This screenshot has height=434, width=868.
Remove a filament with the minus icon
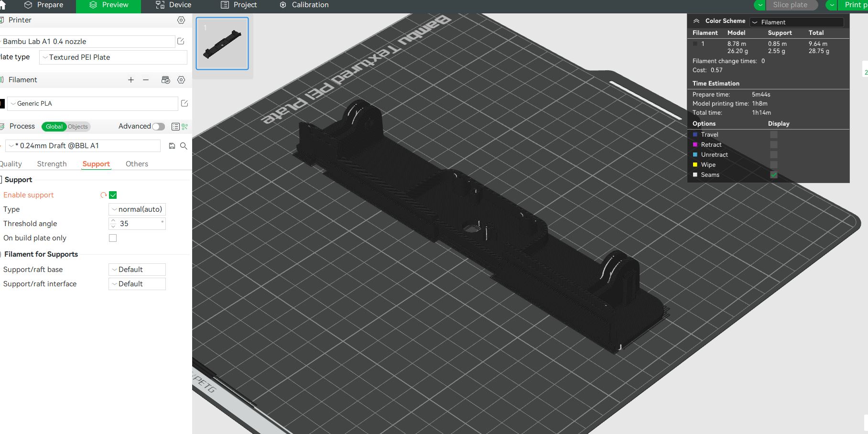146,80
